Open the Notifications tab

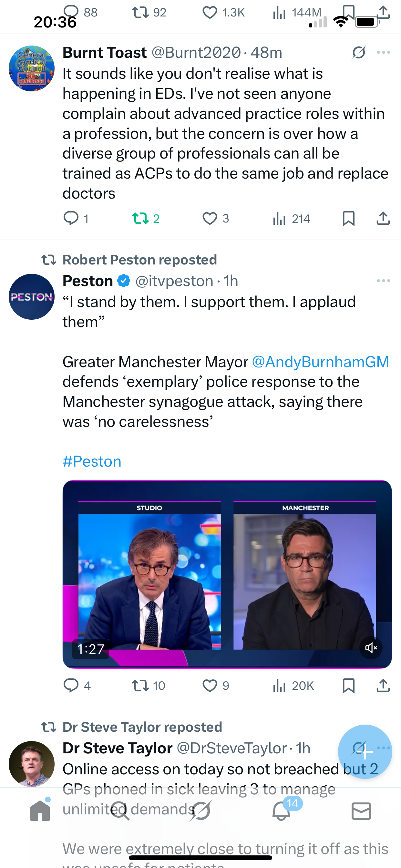click(281, 811)
